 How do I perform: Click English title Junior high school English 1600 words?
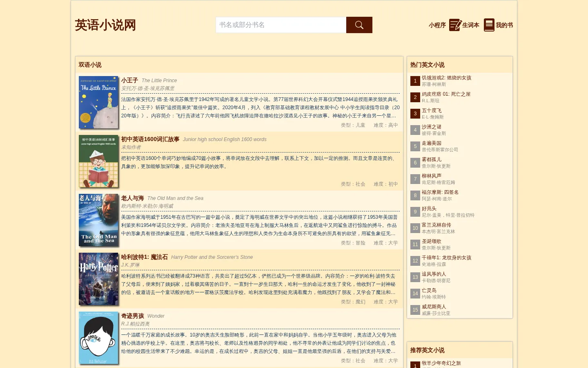[225, 139]
